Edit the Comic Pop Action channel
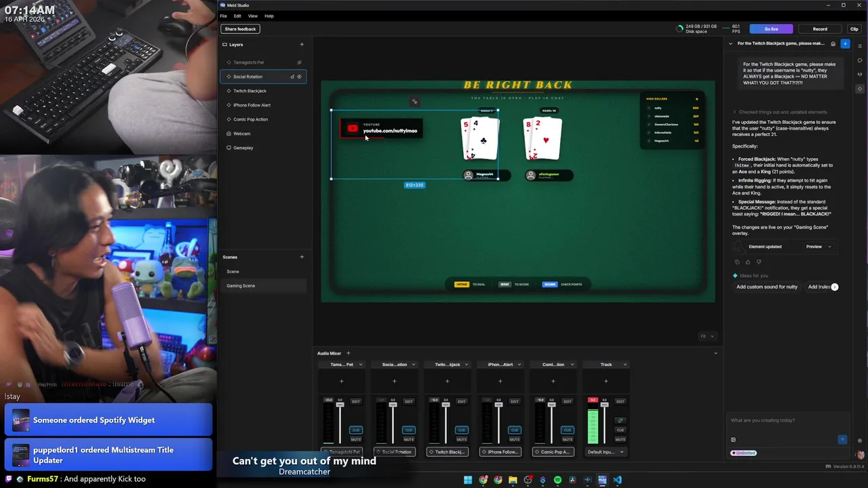The height and width of the screenshot is (488, 868). [x=568, y=401]
